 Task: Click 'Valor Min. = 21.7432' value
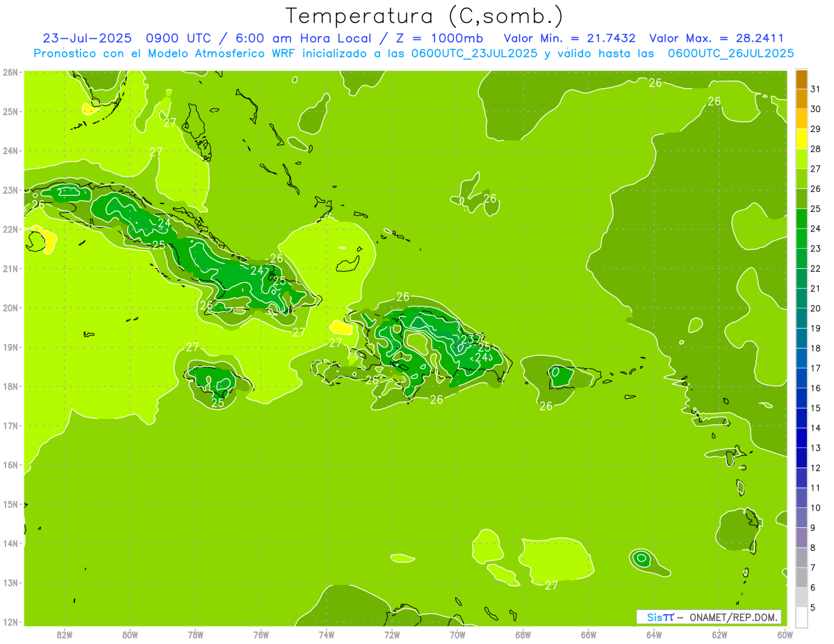(x=569, y=38)
